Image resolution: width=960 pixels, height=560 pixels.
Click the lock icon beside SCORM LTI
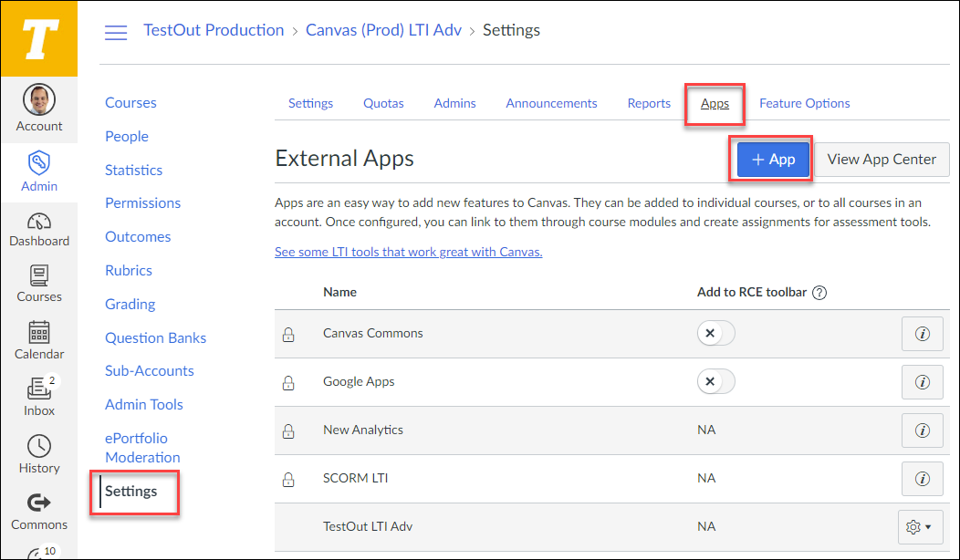[x=288, y=479]
